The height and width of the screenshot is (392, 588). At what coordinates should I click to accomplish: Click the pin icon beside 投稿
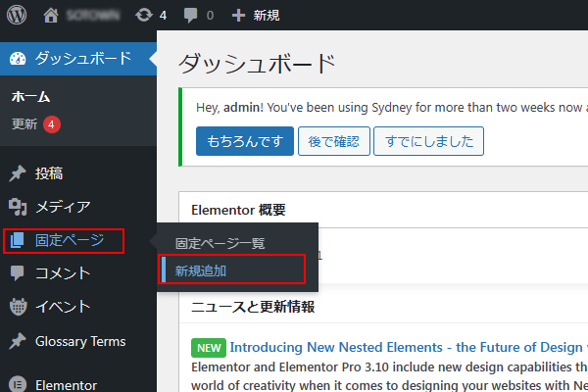[x=18, y=173]
